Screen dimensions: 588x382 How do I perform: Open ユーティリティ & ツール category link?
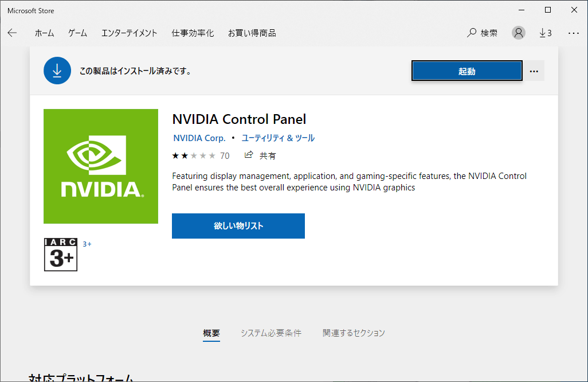tap(278, 138)
